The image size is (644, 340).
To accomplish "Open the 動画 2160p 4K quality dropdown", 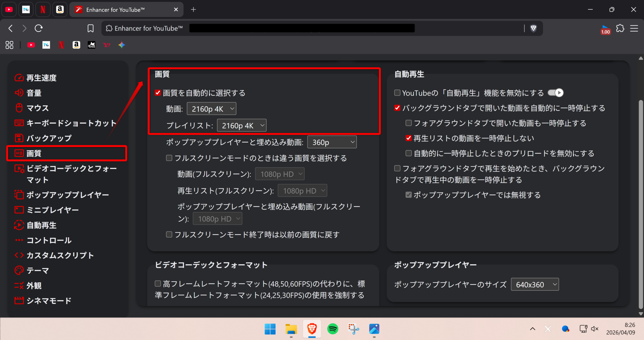I will [x=211, y=109].
